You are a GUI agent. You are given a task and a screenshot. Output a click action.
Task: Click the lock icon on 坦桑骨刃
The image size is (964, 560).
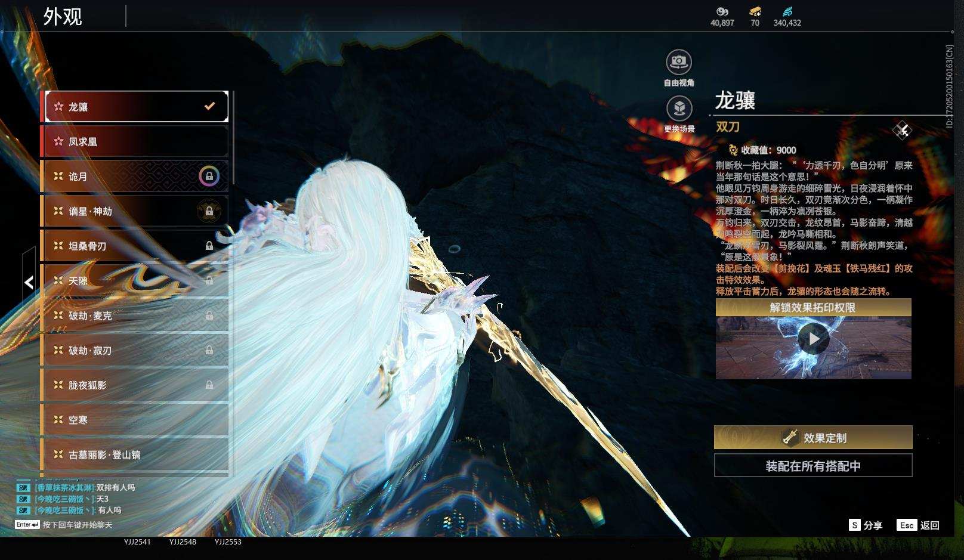[209, 246]
